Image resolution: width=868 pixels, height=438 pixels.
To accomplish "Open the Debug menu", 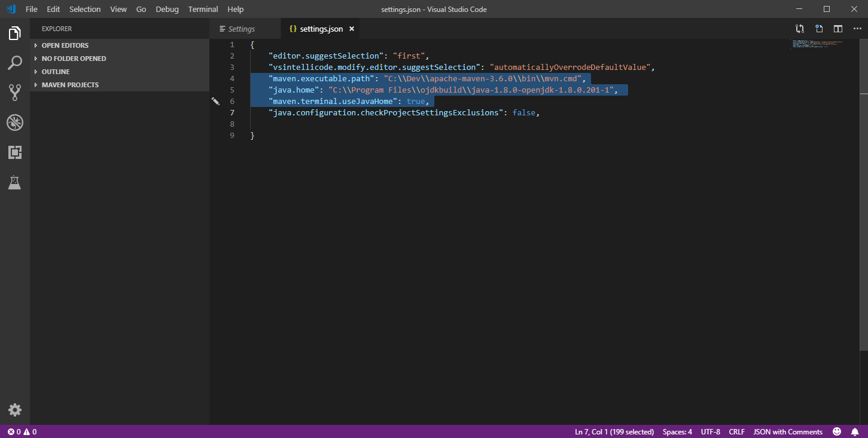I will tap(167, 9).
